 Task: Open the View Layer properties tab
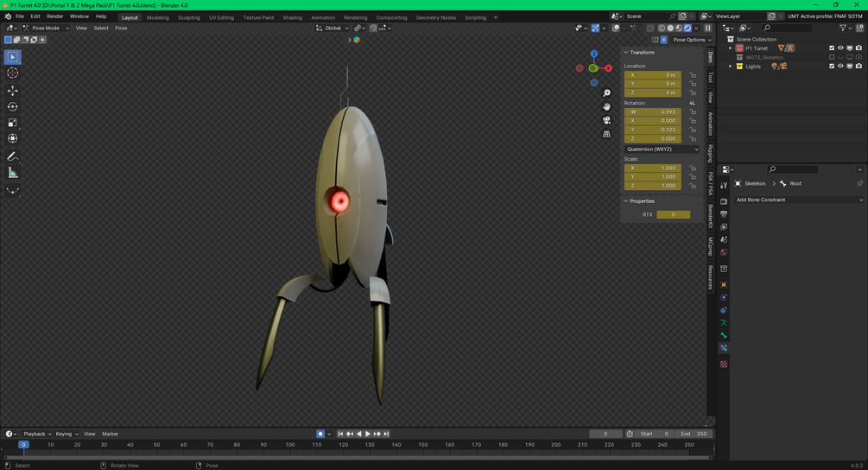click(724, 227)
